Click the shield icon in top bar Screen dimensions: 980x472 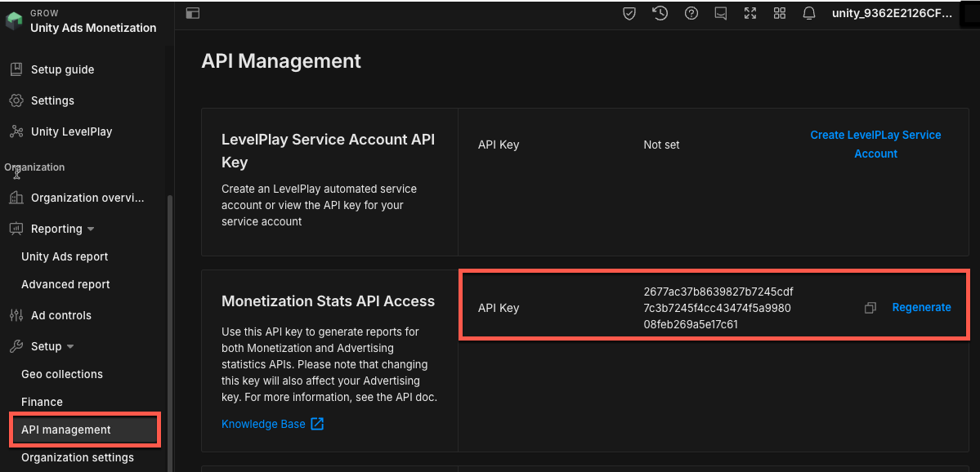[x=629, y=13]
